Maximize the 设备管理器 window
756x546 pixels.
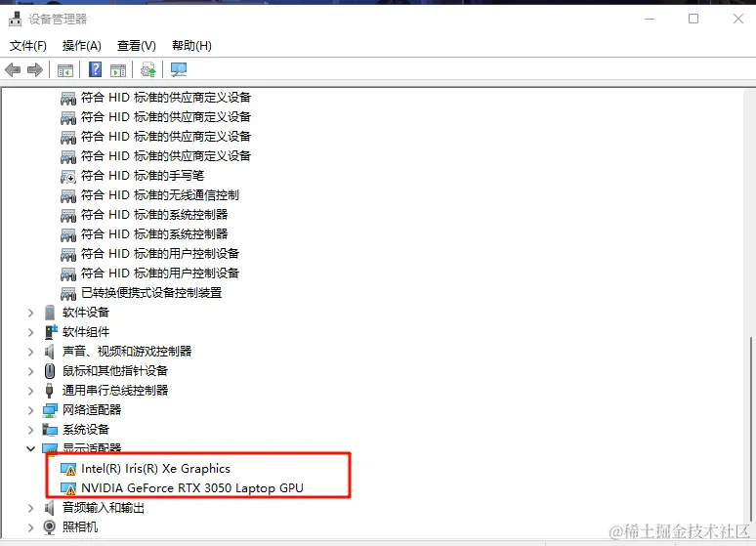pos(693,19)
